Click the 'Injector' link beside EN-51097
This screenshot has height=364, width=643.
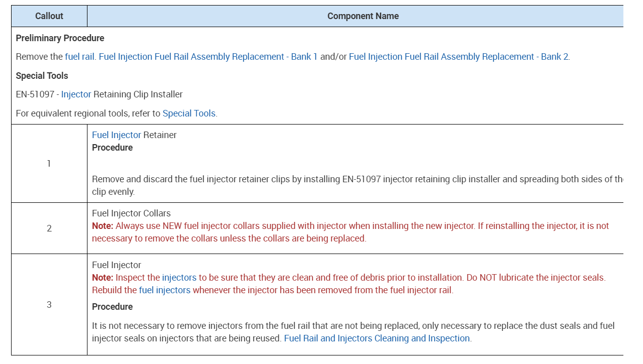[76, 94]
